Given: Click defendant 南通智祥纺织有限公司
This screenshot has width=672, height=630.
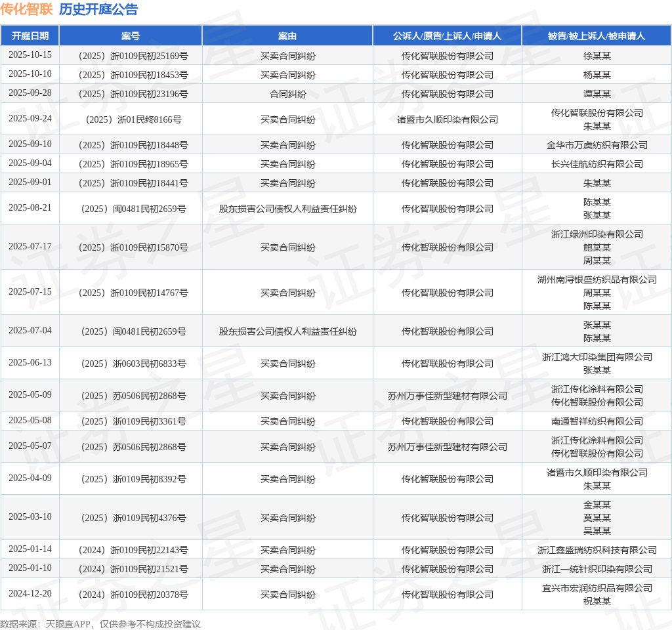Looking at the screenshot, I should point(597,421).
